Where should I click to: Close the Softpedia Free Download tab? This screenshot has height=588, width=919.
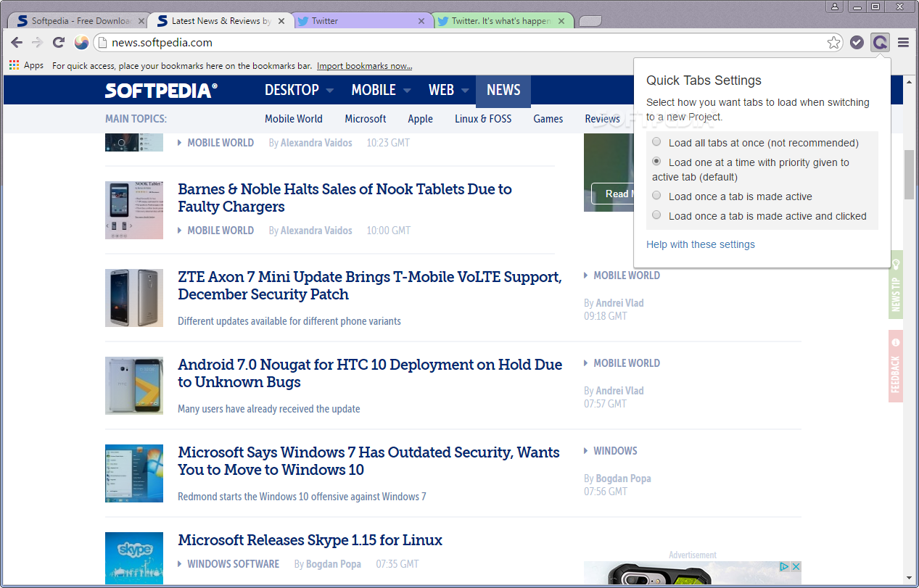click(x=141, y=21)
